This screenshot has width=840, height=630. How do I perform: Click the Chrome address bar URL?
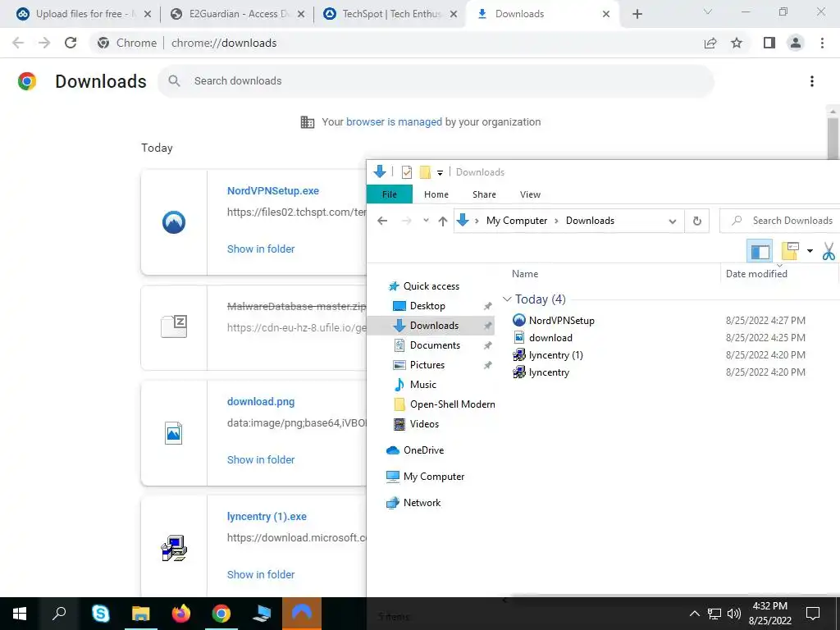pos(224,43)
